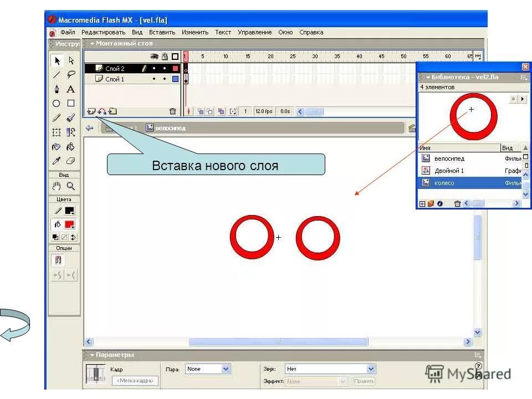Select the Fill Transform tool
The height and width of the screenshot is (399, 532).
(70, 132)
